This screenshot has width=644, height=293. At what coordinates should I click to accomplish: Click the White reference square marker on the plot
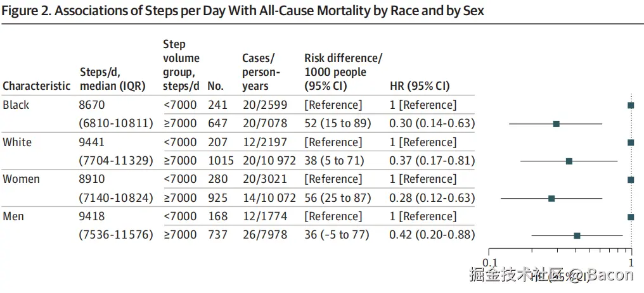click(631, 142)
